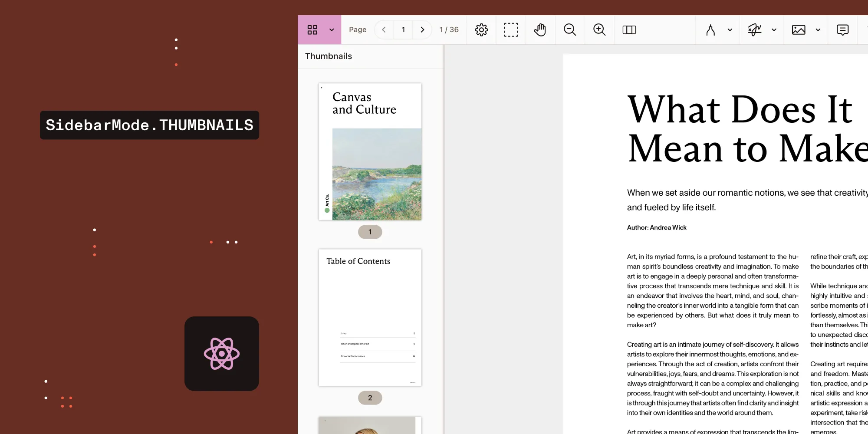Activate the pan hand tool
This screenshot has height=434, width=868.
click(x=540, y=30)
